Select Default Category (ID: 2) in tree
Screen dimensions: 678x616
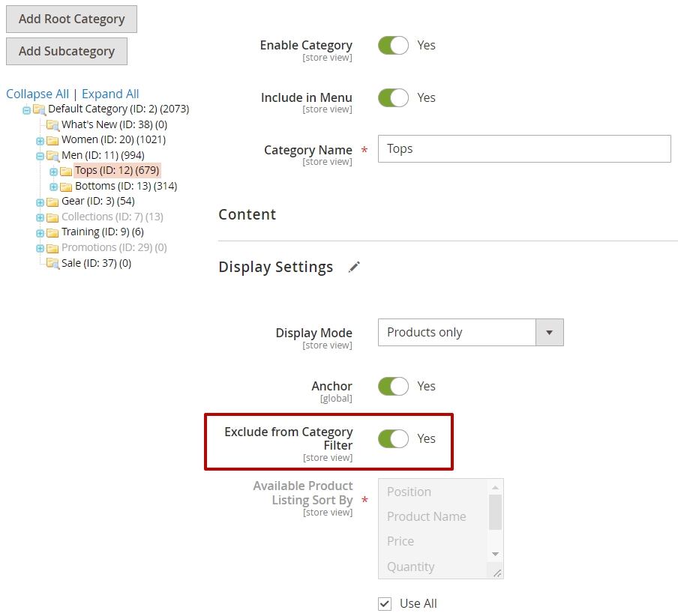(118, 109)
